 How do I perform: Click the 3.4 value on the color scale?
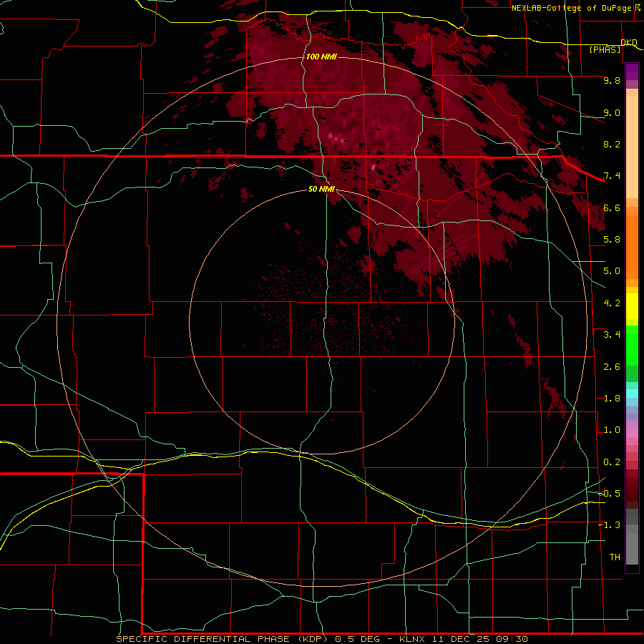tap(612, 335)
